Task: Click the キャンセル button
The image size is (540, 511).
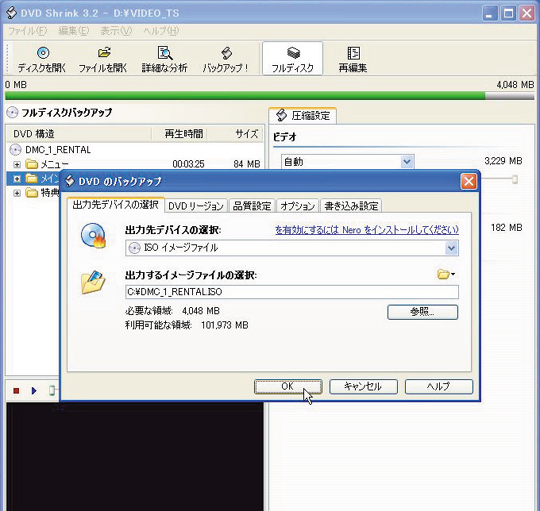Action: 363,387
